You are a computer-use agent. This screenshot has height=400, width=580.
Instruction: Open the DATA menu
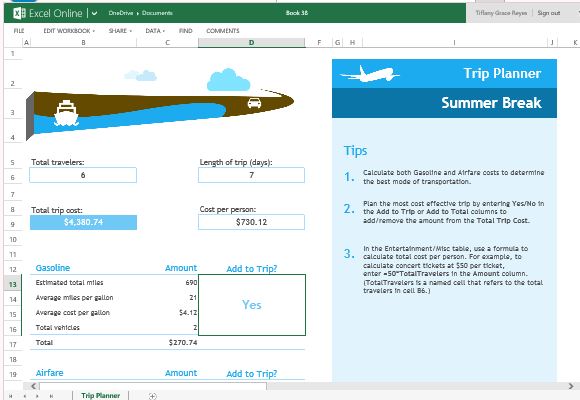pos(155,31)
